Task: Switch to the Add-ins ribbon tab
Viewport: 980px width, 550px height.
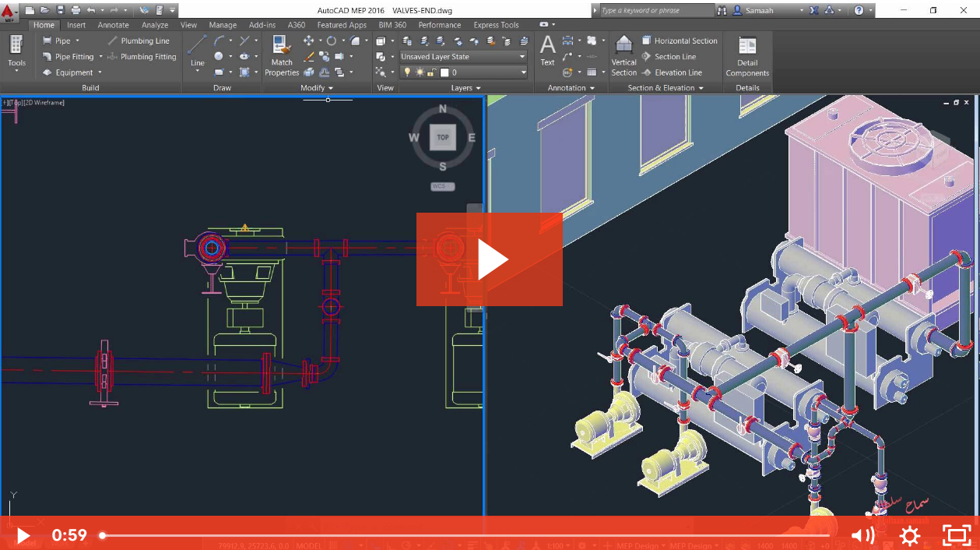Action: pos(262,25)
